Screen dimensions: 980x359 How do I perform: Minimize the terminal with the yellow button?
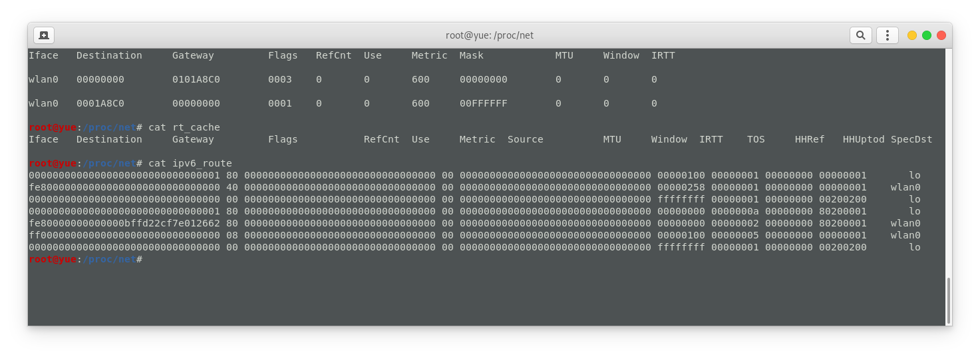click(911, 35)
